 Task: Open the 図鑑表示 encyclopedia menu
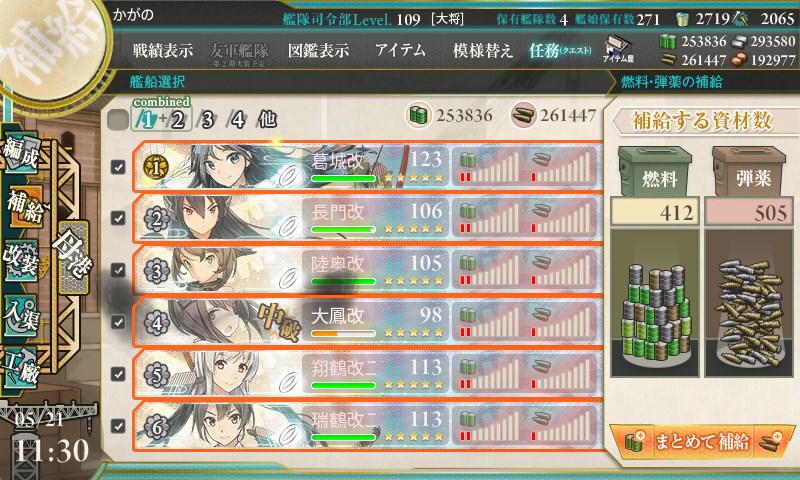tap(318, 50)
